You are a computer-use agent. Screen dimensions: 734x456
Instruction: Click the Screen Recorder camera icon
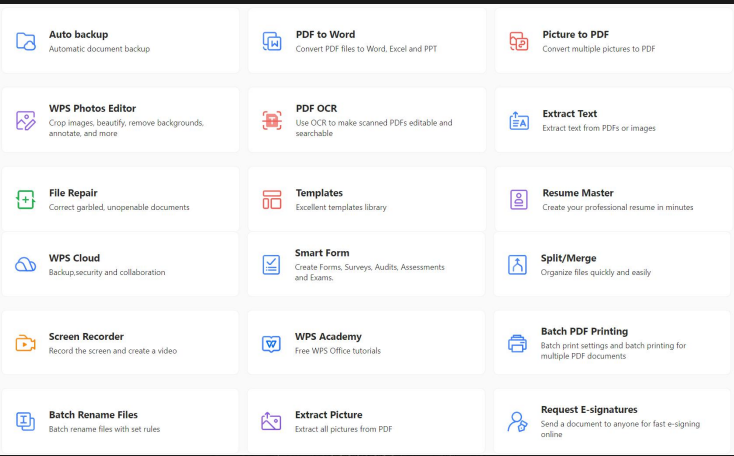click(26, 343)
